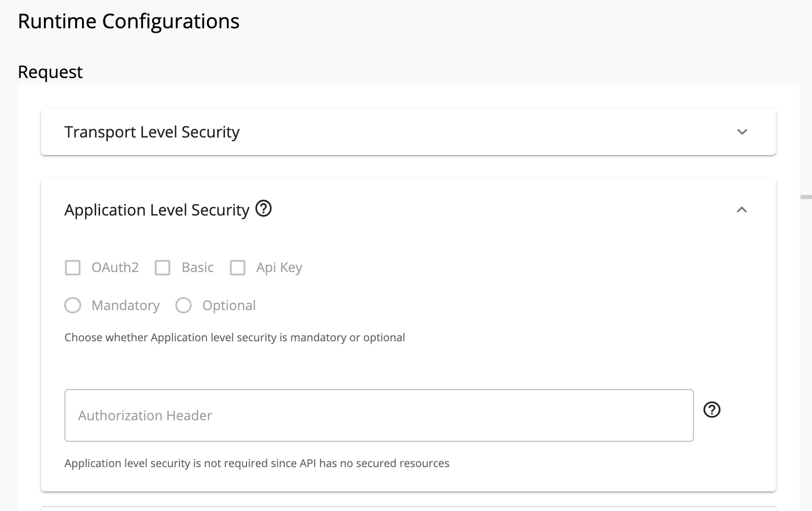This screenshot has height=511, width=812.
Task: Check the Basic authentication option
Action: point(162,267)
